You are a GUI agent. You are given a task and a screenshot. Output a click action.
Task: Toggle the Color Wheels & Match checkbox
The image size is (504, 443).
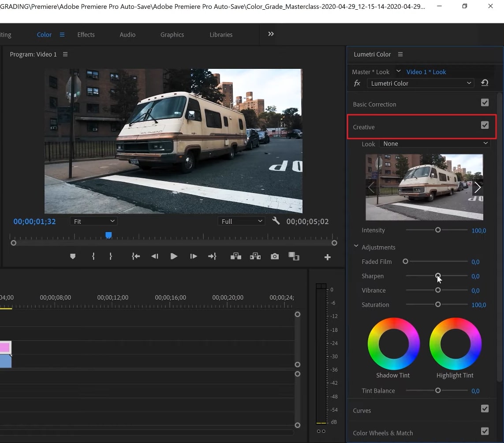click(x=485, y=431)
